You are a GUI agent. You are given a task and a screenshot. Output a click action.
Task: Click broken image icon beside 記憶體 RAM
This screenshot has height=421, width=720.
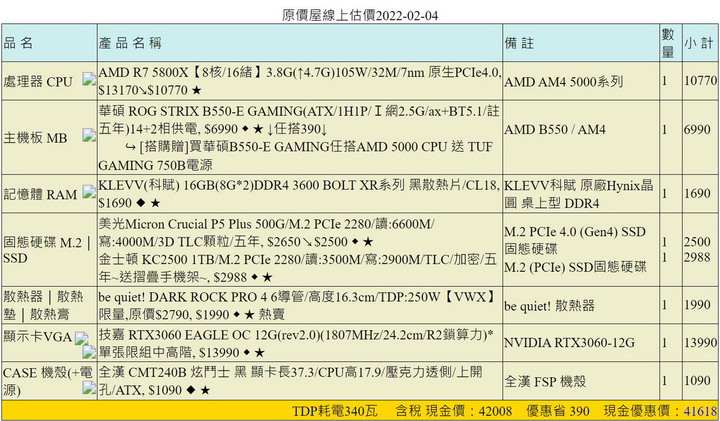[x=90, y=192]
